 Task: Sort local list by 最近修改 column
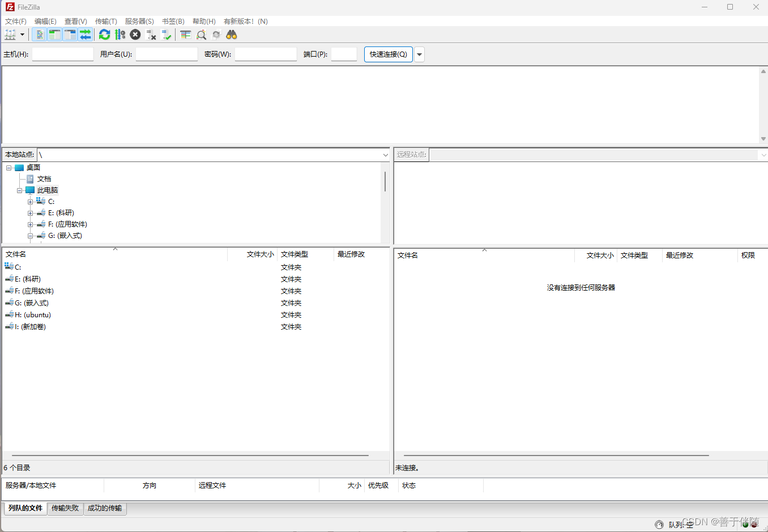pos(361,254)
